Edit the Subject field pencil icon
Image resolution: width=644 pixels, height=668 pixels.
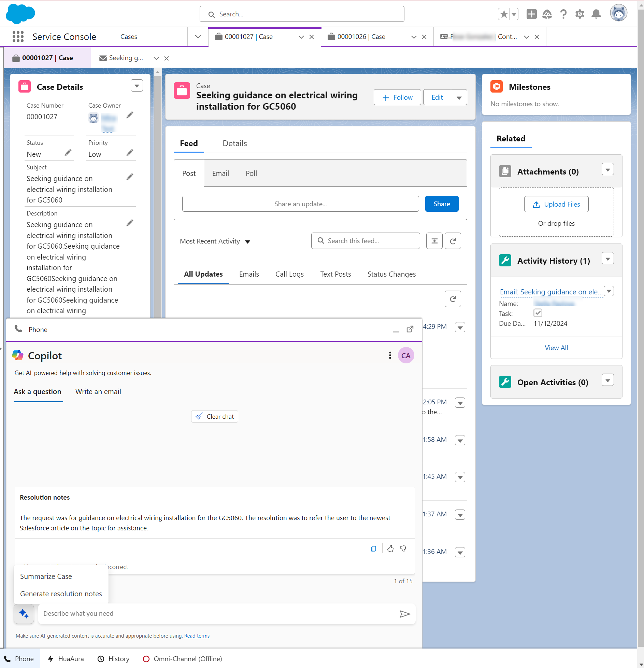click(130, 177)
